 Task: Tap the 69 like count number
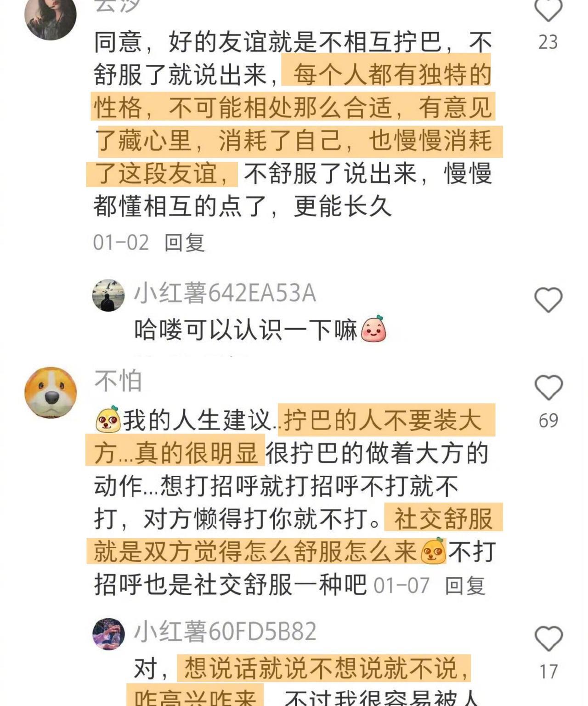click(548, 421)
